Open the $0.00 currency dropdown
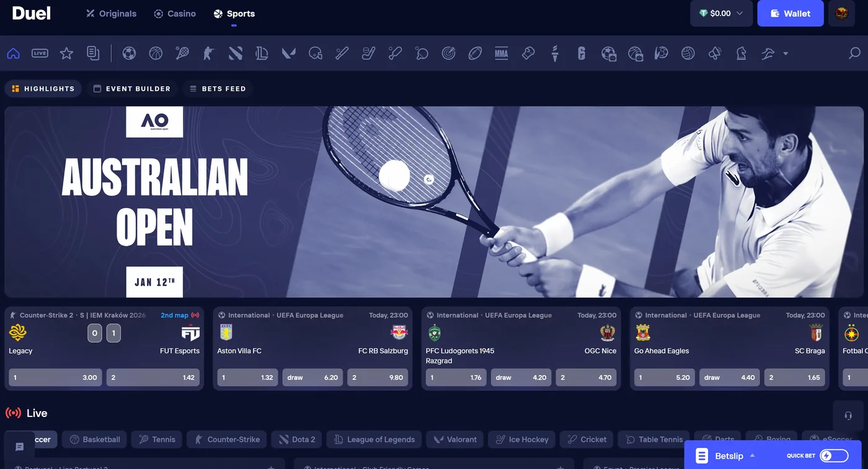The height and width of the screenshot is (469, 868). (x=721, y=13)
